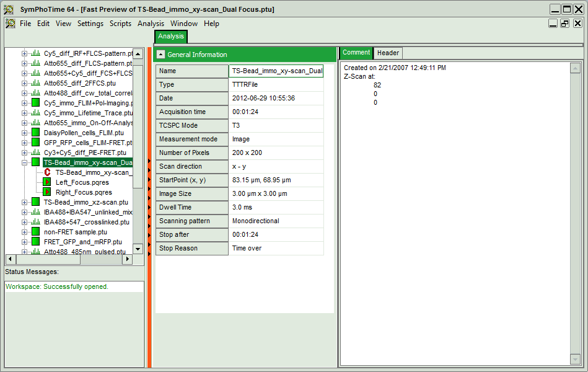Collapse the General Information section
588x372 pixels.
(160, 55)
